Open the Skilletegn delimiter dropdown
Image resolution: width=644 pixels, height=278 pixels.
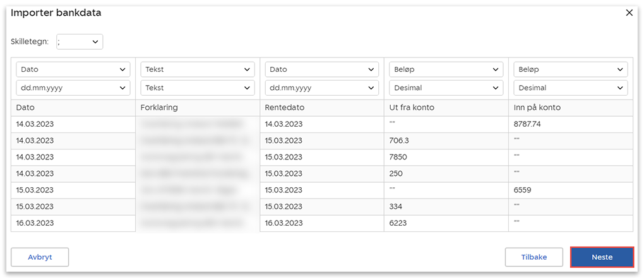pos(80,42)
